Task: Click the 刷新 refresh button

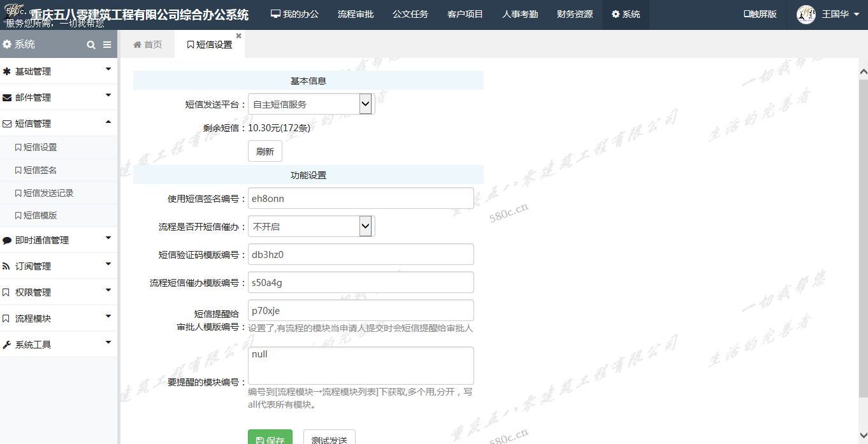Action: pyautogui.click(x=264, y=152)
